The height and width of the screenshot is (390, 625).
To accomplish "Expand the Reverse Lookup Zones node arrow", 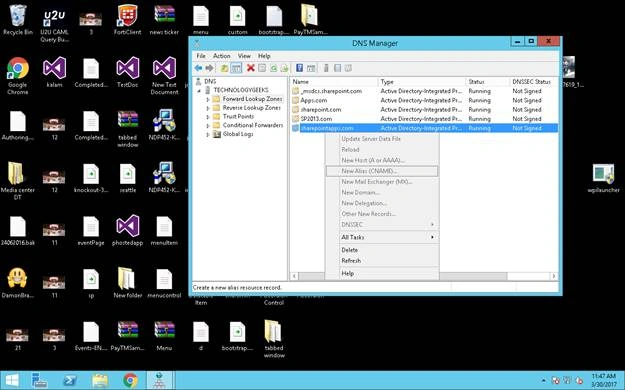I will pyautogui.click(x=208, y=108).
